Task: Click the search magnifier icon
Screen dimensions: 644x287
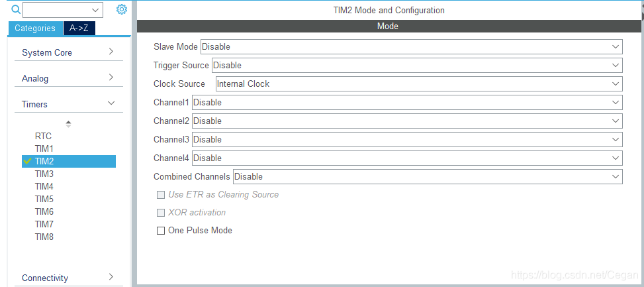Action: coord(16,10)
